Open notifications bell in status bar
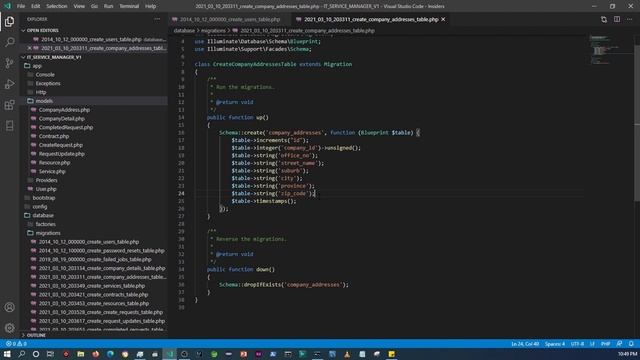 coord(631,344)
